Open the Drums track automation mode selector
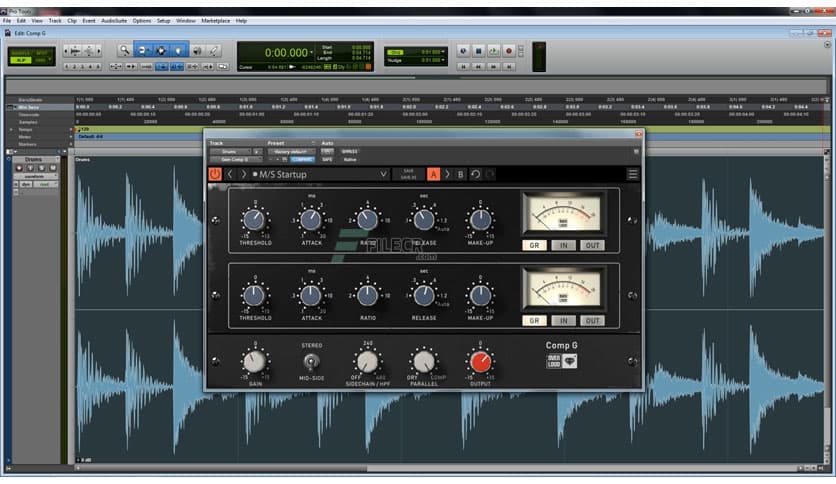The image size is (836, 484). (x=45, y=184)
